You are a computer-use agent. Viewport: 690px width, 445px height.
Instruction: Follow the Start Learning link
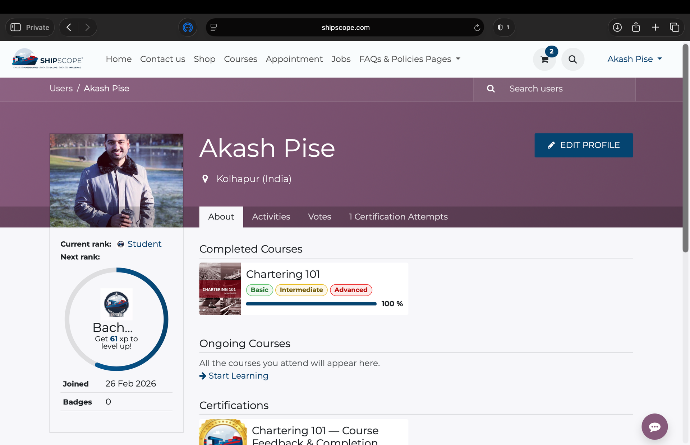(234, 376)
